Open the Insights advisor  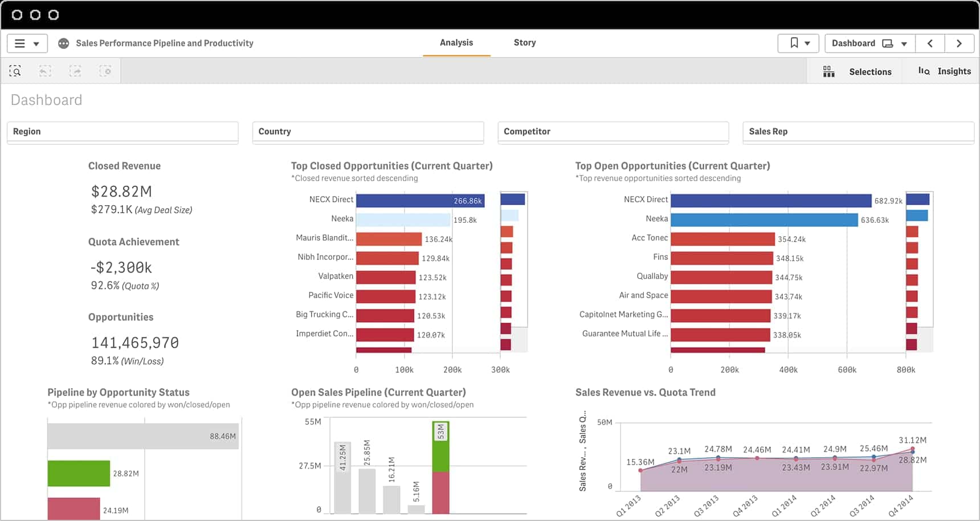pyautogui.click(x=944, y=71)
